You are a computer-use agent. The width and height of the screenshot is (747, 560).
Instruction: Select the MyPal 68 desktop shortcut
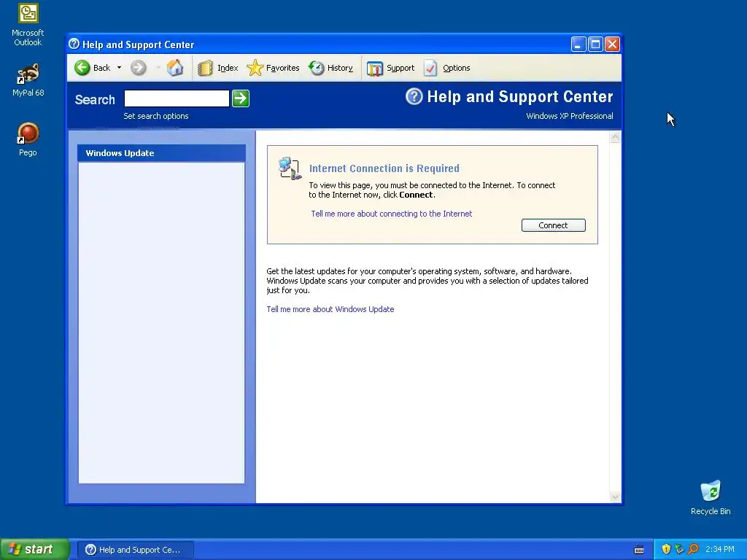coord(28,79)
